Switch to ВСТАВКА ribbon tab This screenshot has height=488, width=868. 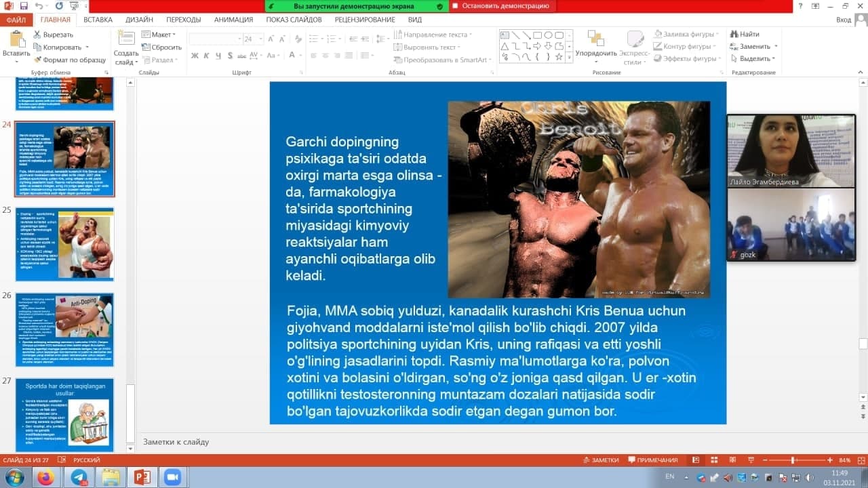point(98,20)
